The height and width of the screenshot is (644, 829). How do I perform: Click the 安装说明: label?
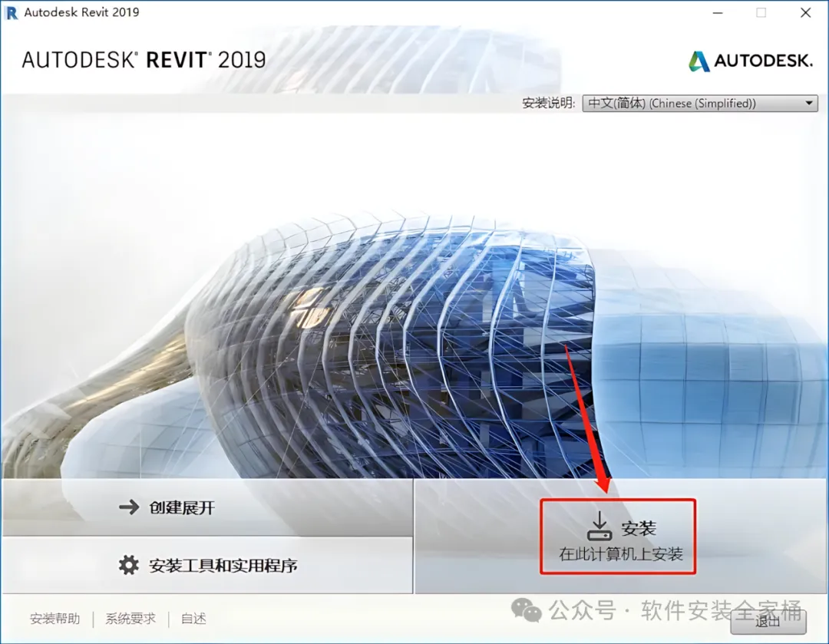point(548,103)
